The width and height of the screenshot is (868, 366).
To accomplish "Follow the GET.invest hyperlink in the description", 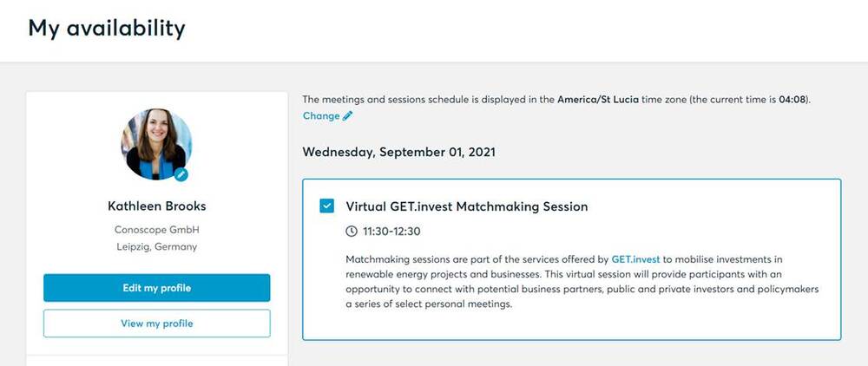I will pos(635,258).
